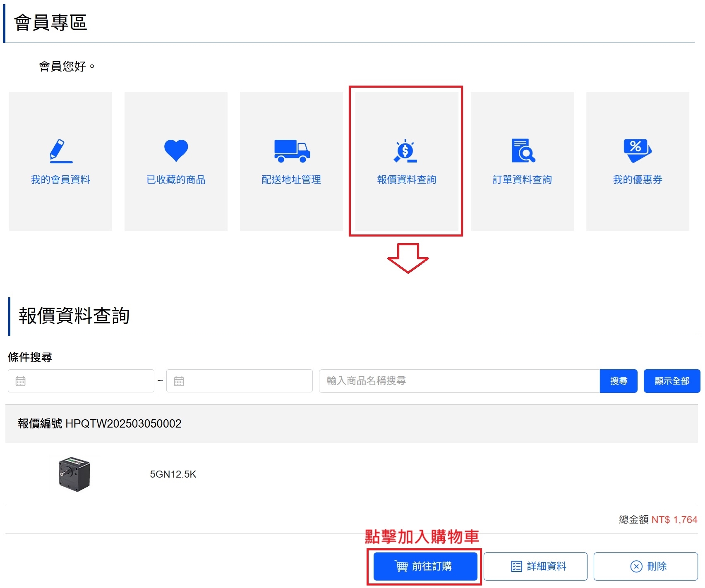Click the pencil icon for 我的會員資料
The width and height of the screenshot is (705, 588).
(60, 151)
